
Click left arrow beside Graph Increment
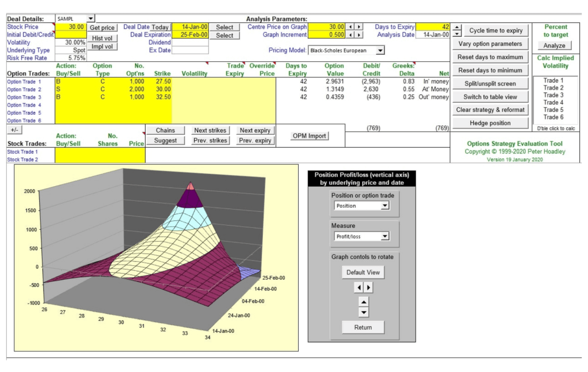pyautogui.click(x=350, y=35)
